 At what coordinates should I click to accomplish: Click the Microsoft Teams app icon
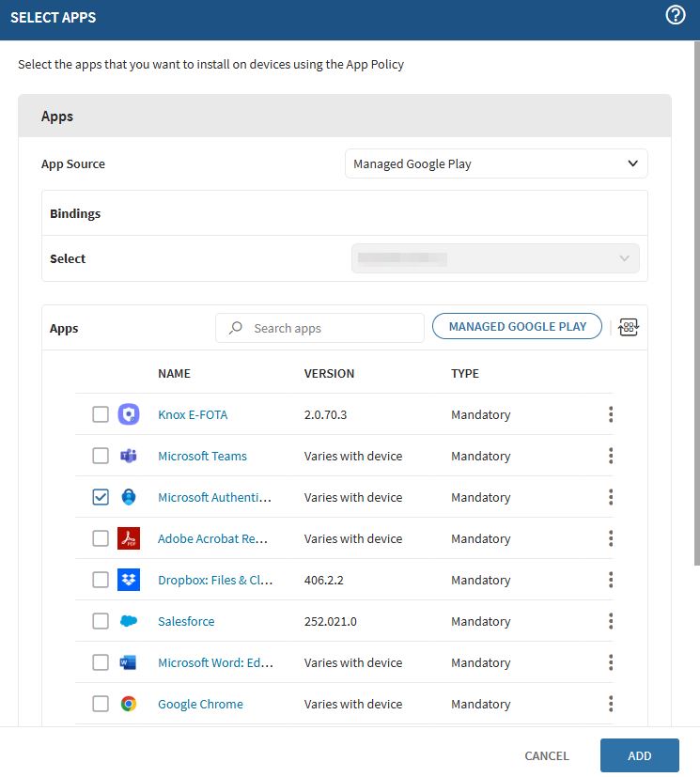129,456
